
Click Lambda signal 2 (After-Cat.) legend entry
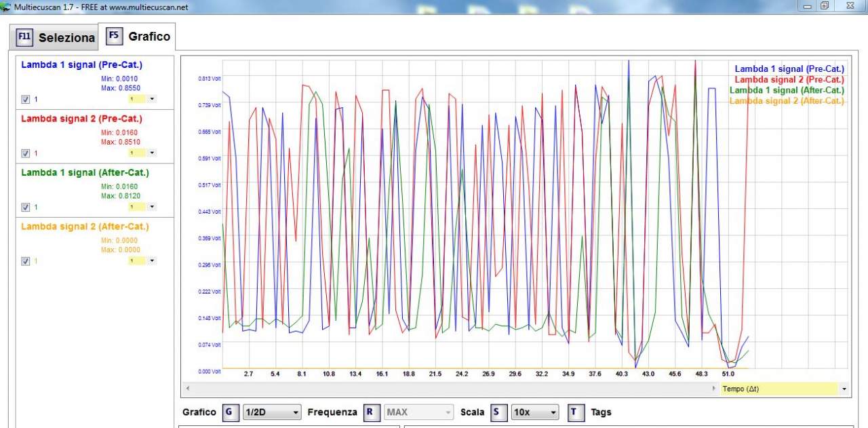(787, 100)
